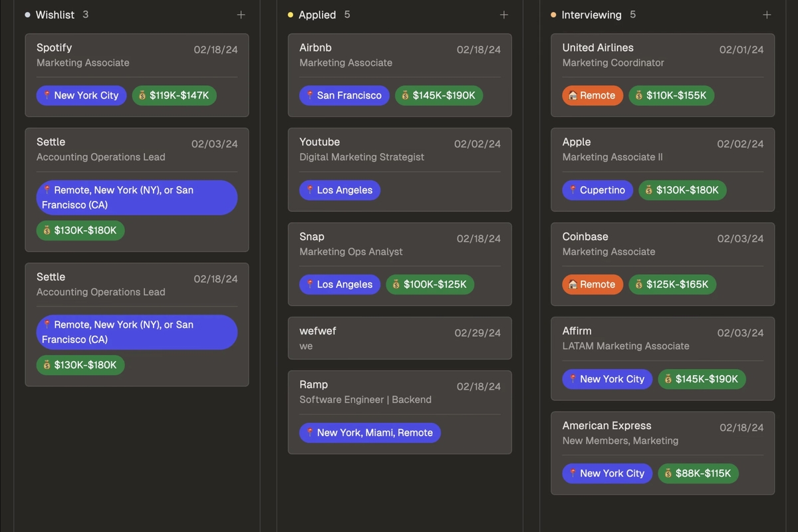The width and height of the screenshot is (798, 532).
Task: Click the $110K-$155K salary tag
Action: tap(672, 95)
